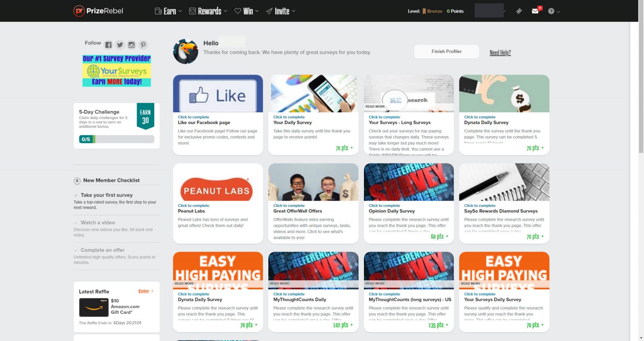
Task: Click the PrizeRebel logo
Action: [98, 11]
